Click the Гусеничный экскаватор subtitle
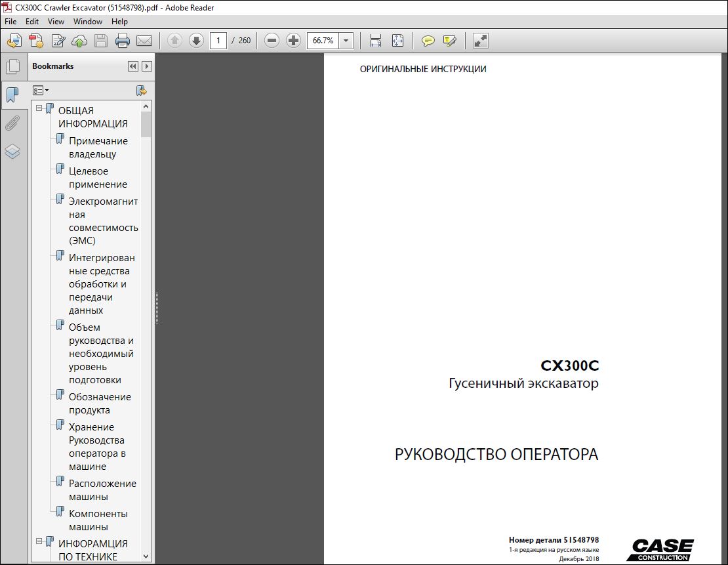This screenshot has width=728, height=565. [524, 383]
